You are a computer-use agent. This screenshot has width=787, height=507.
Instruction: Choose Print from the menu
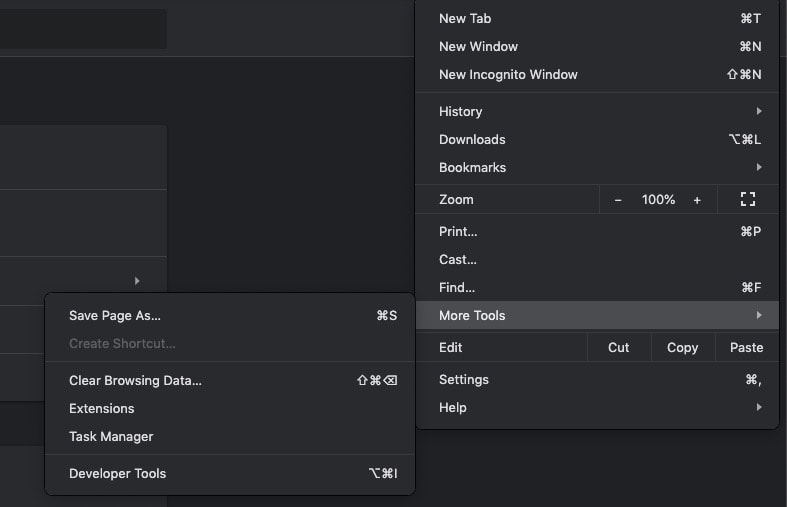458,231
